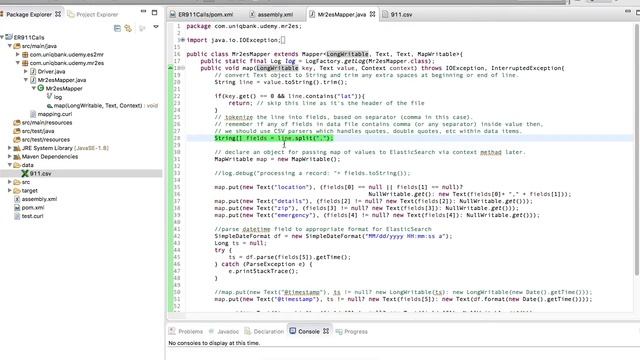Close the Mr2esMapper.java editor tab
640x360 pixels.
(x=372, y=14)
